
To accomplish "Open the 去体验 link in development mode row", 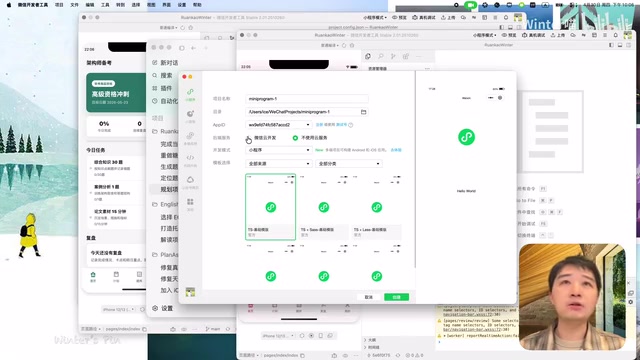I will pos(396,150).
